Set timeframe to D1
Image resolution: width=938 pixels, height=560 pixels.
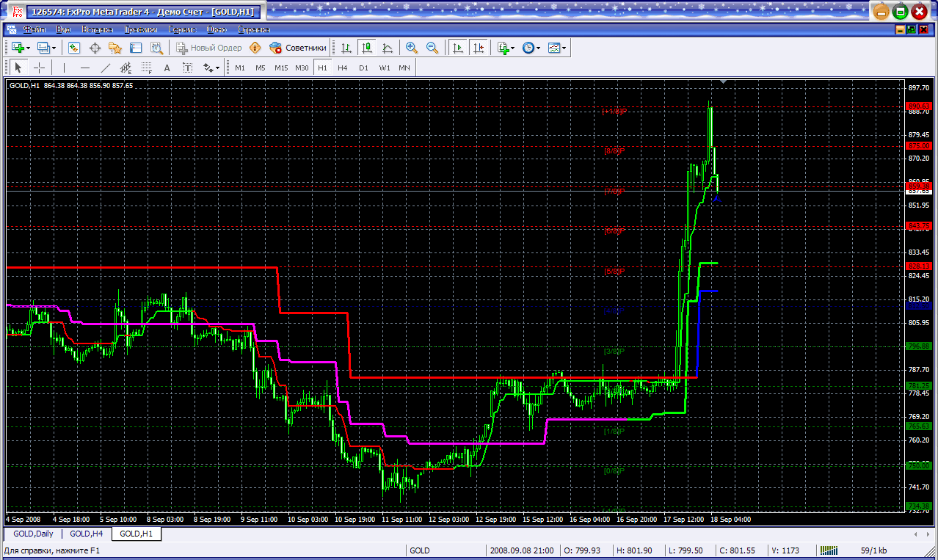pyautogui.click(x=363, y=68)
